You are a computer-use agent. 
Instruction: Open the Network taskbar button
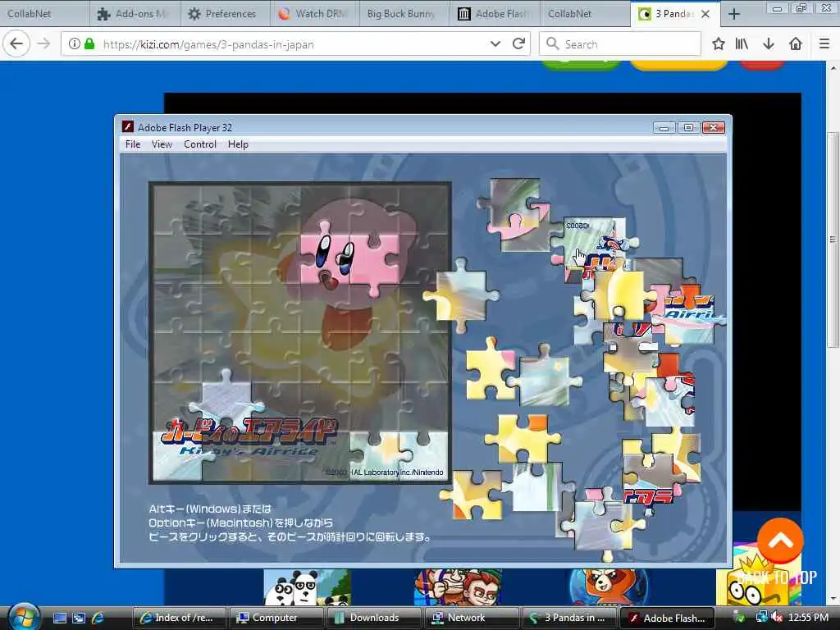coord(471,618)
